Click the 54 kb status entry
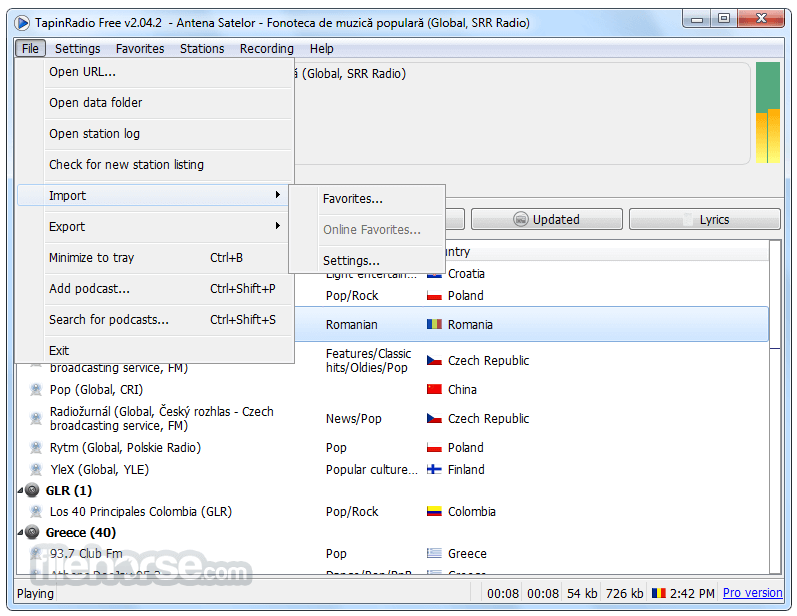Image resolution: width=797 pixels, height=616 pixels. click(x=582, y=594)
